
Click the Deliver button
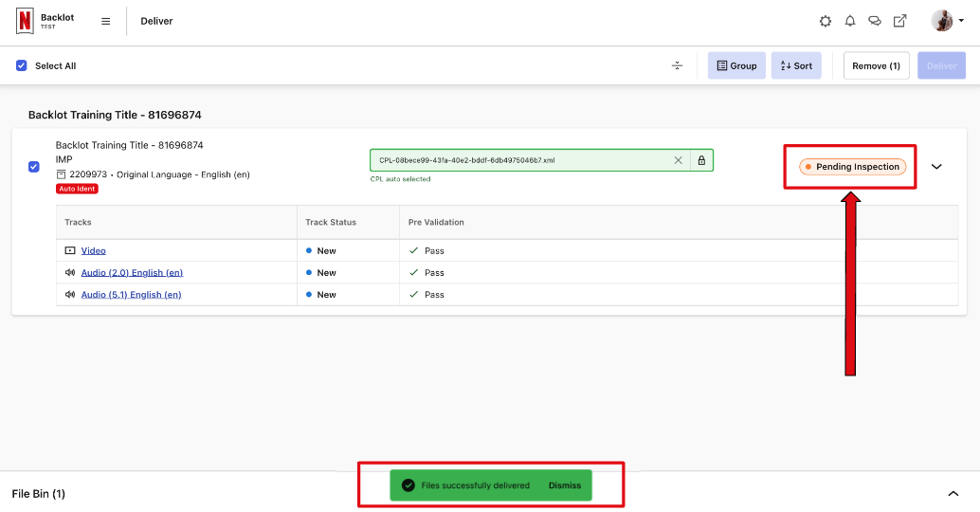(941, 65)
